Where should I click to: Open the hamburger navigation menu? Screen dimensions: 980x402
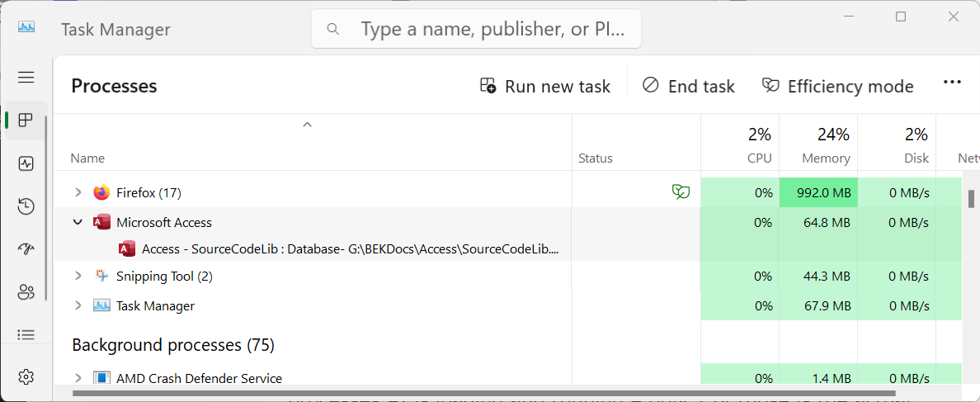click(26, 77)
